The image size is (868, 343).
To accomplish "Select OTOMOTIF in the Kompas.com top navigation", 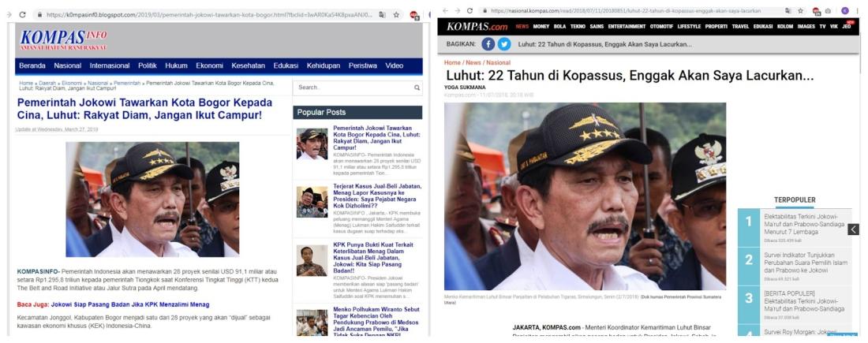I will [x=661, y=27].
